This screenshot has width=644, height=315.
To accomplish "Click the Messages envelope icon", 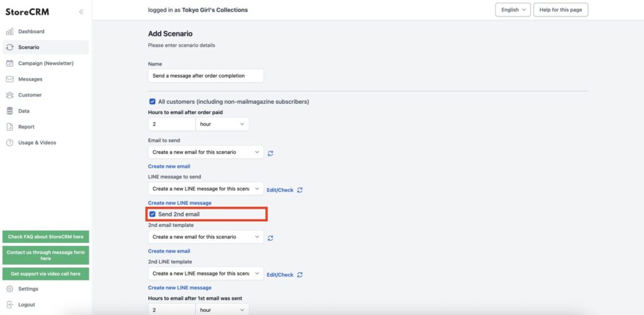I will (x=10, y=79).
